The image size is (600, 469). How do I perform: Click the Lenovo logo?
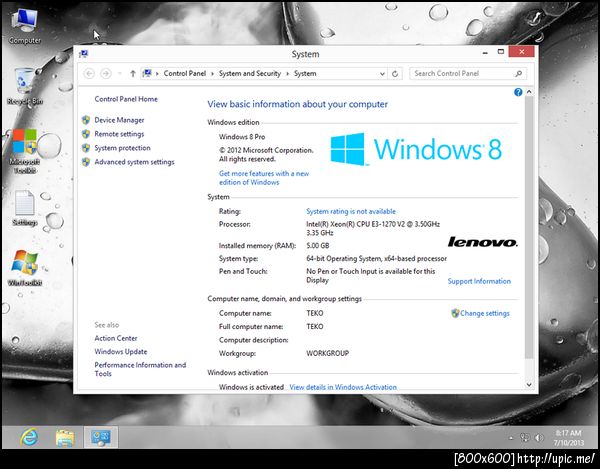[482, 242]
